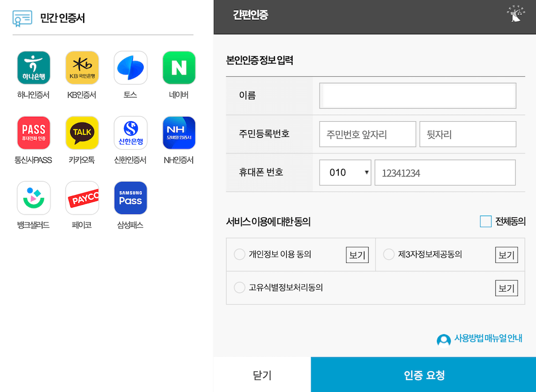Select the 뱅크샐러드 certificate icon

[33, 198]
